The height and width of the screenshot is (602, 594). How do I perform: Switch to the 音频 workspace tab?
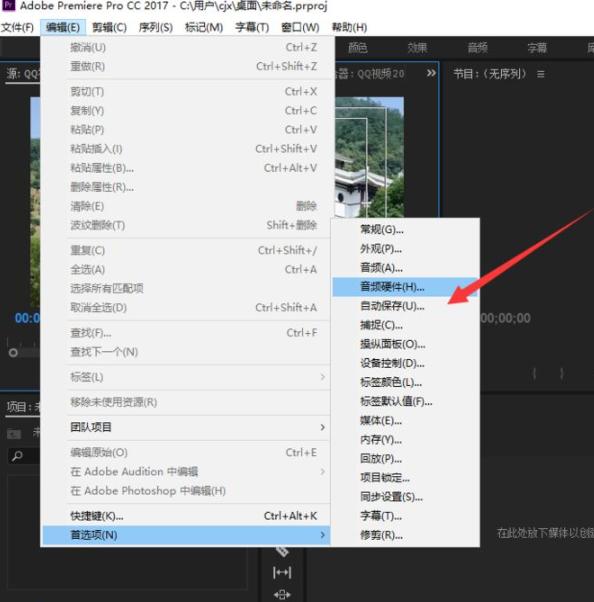tap(477, 48)
